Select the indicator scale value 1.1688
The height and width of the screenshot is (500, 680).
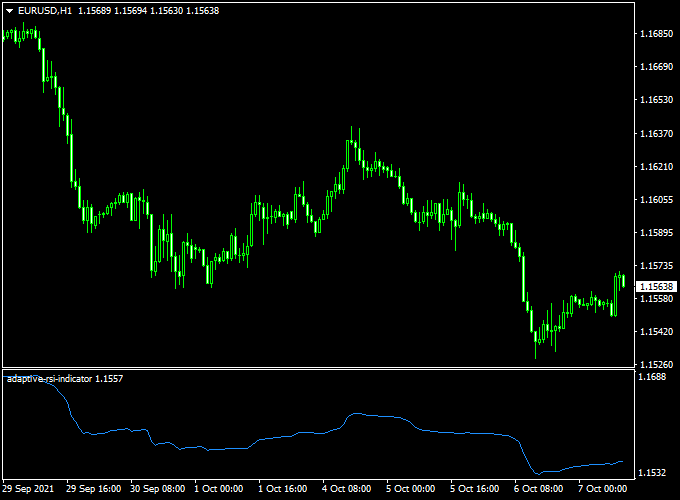coord(652,377)
